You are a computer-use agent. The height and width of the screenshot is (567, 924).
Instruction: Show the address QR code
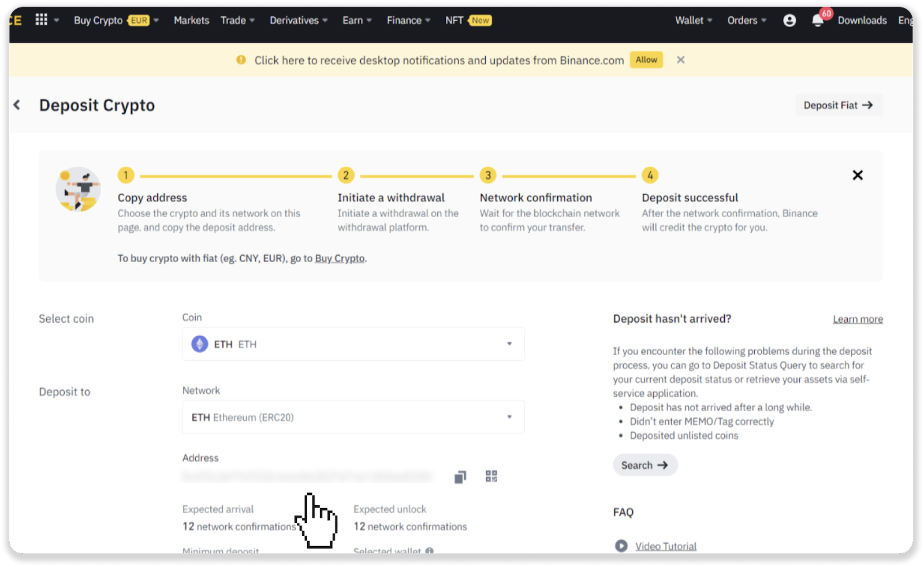click(x=491, y=476)
